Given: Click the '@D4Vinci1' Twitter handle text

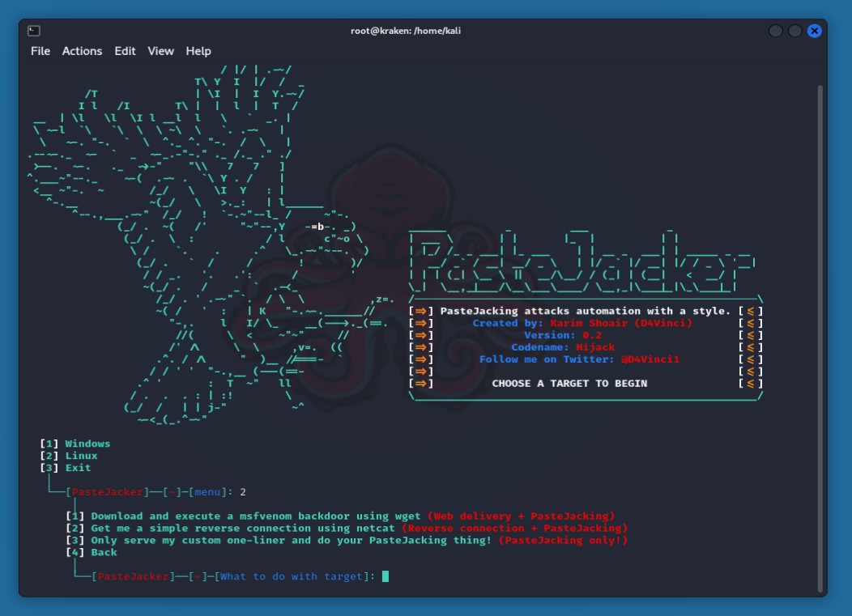Looking at the screenshot, I should (x=650, y=359).
